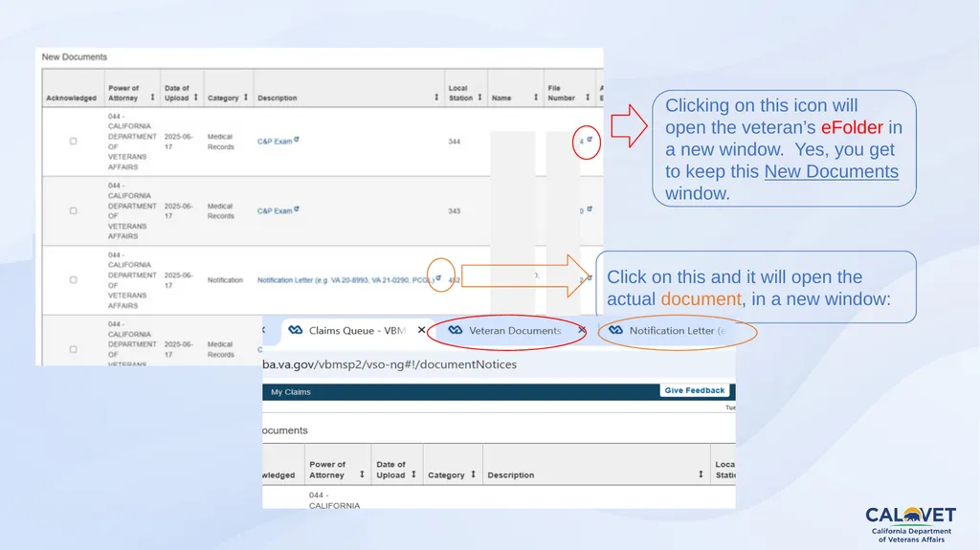Tick Acknowledged checkbox for Notification Letter row
This screenshot has height=550, width=980.
(x=73, y=280)
